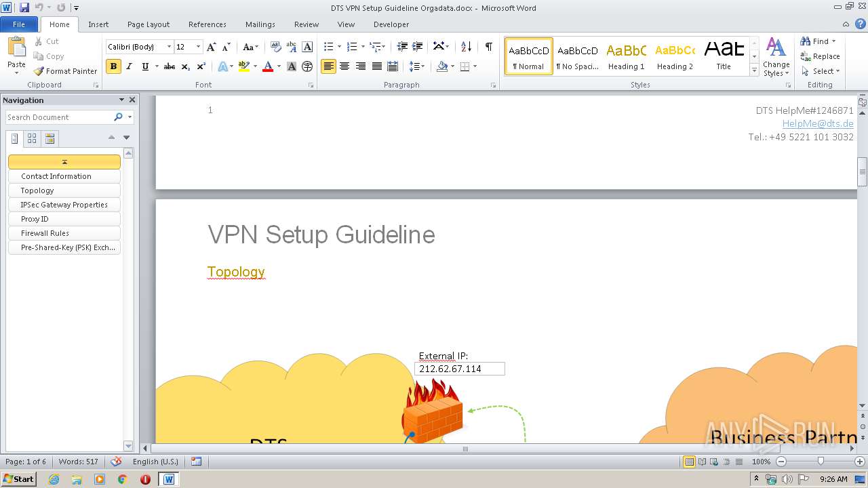This screenshot has height=488, width=868.
Task: Sort the selected text
Action: (466, 47)
